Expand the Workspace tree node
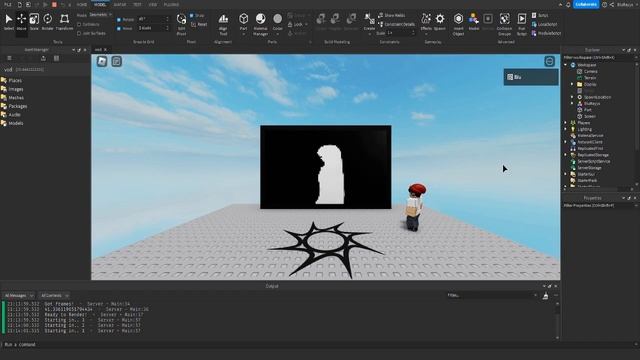640x360 pixels. pos(566,65)
